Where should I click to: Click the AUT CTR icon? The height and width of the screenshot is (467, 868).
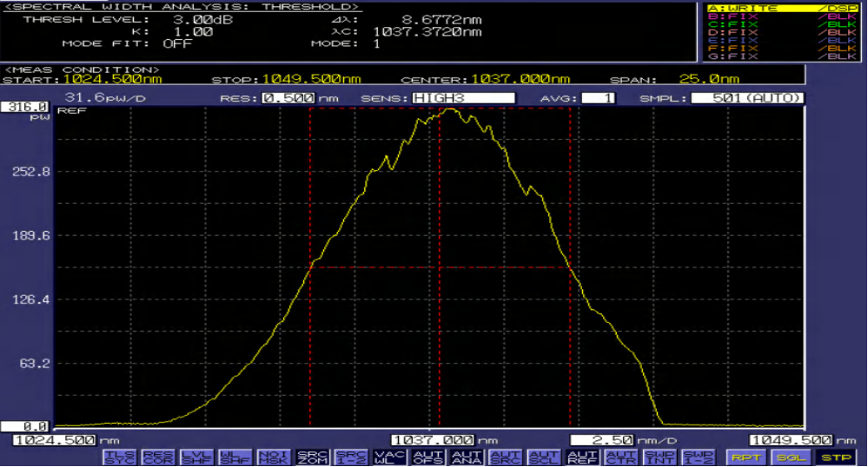click(x=619, y=457)
